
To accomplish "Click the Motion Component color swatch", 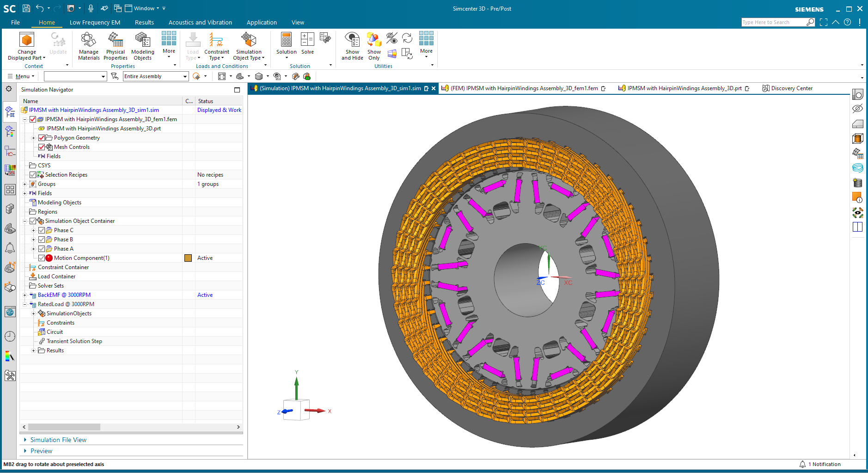I will pos(188,258).
